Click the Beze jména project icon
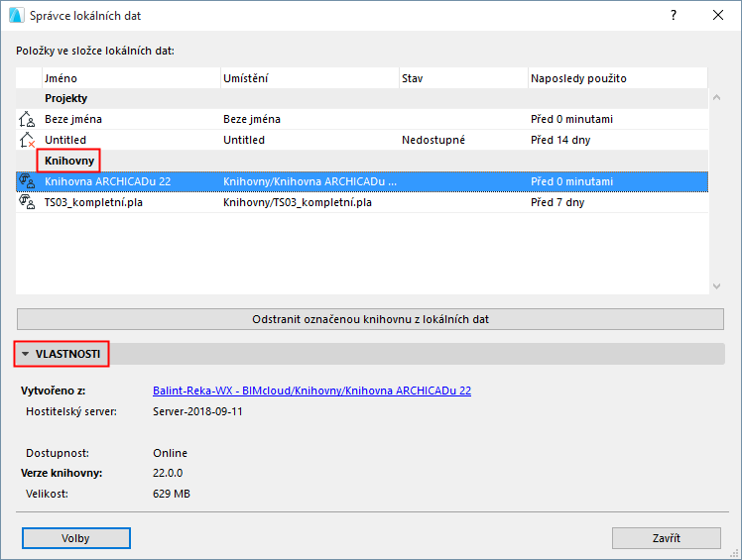The width and height of the screenshot is (742, 560). (27, 119)
